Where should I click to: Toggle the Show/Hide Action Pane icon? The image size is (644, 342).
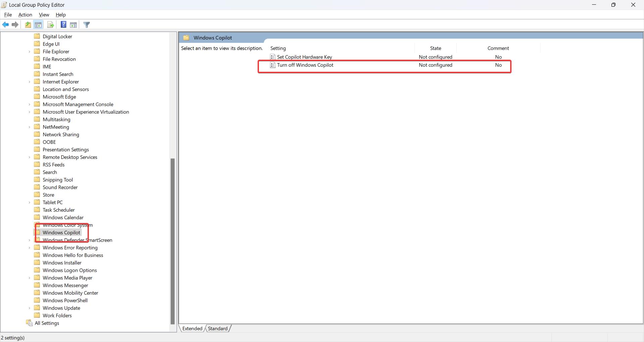[73, 25]
